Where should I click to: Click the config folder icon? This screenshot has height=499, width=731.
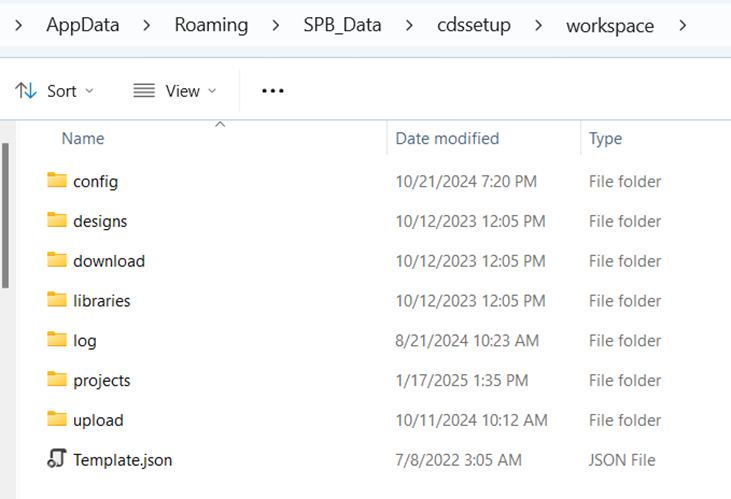(56, 181)
